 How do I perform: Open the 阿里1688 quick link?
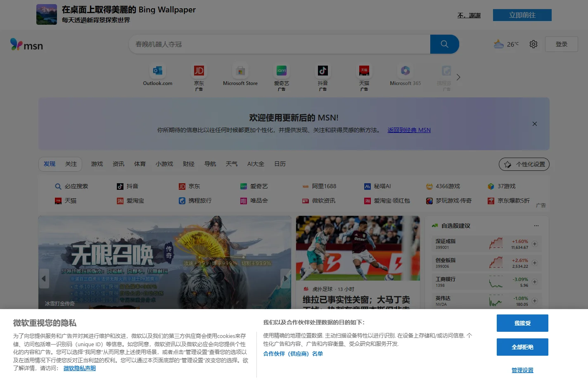click(319, 187)
